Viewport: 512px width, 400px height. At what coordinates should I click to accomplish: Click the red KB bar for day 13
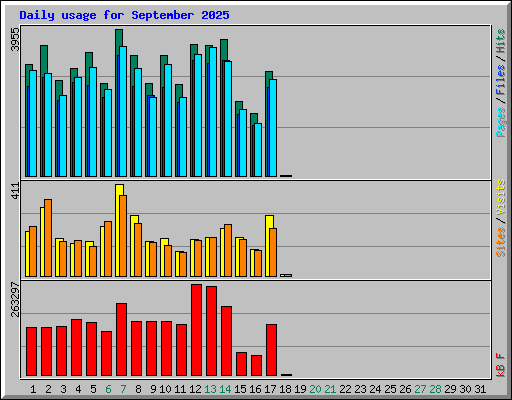(212, 331)
